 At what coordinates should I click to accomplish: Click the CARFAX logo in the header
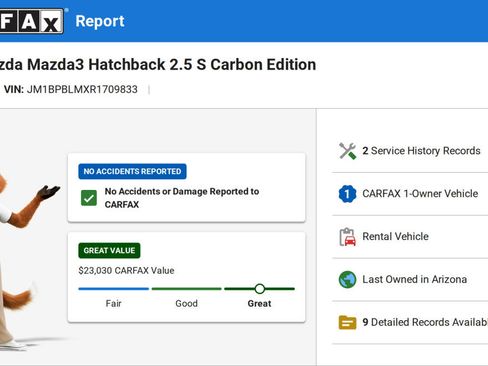(32, 21)
